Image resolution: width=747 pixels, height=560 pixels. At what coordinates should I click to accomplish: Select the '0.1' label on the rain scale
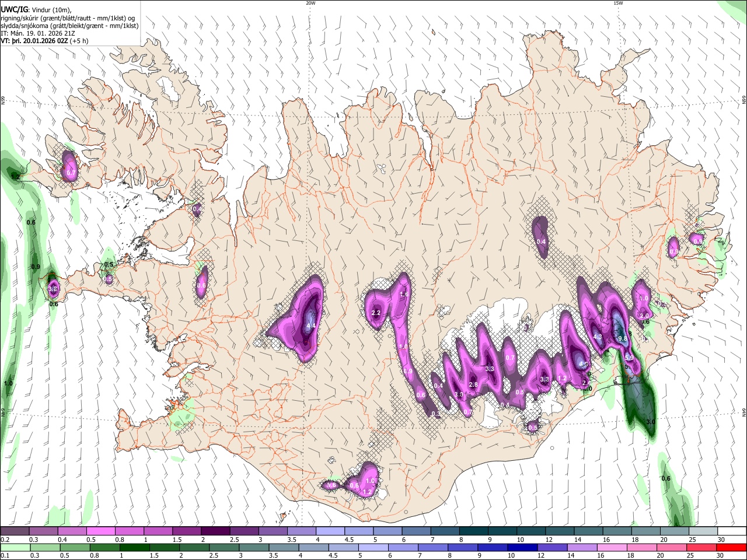[5, 556]
